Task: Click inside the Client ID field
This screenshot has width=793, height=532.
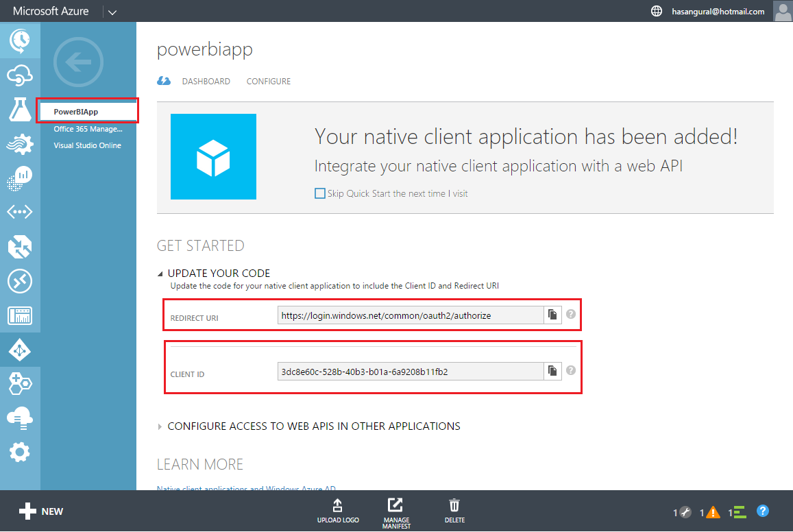Action: click(x=410, y=371)
